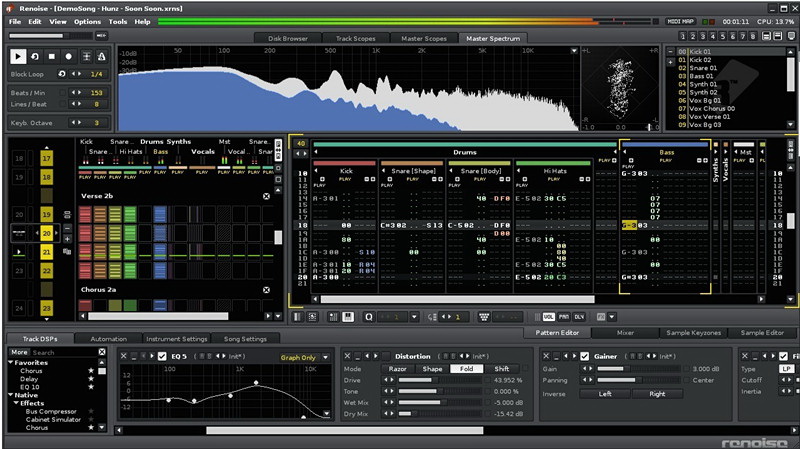Image resolution: width=800 pixels, height=449 pixels.
Task: Toggle pattern loop button next to Play
Action: point(36,57)
